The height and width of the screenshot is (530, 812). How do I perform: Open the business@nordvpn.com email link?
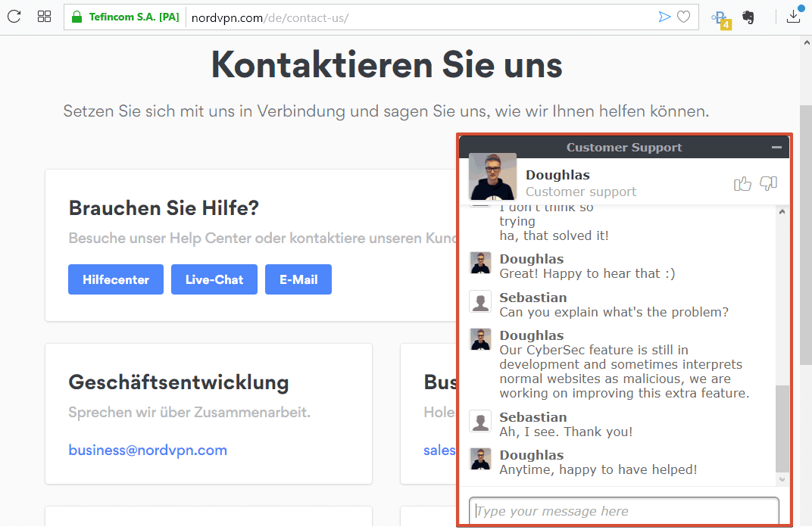[x=148, y=450]
